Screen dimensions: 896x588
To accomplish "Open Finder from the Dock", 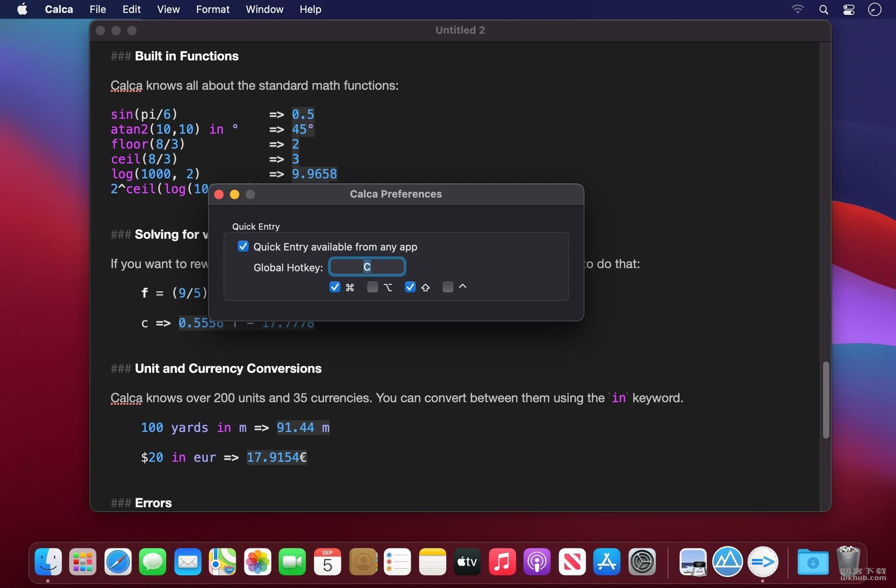I will 48,561.
